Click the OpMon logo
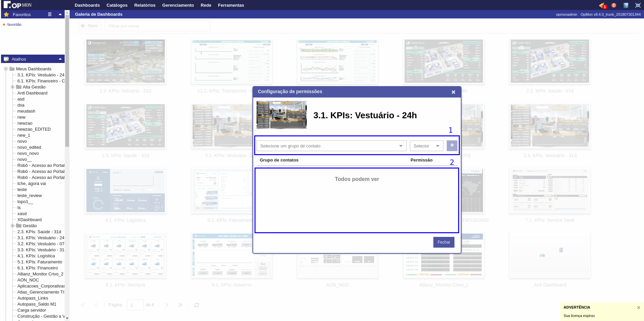The height and width of the screenshot is (321, 644). (x=17, y=5)
